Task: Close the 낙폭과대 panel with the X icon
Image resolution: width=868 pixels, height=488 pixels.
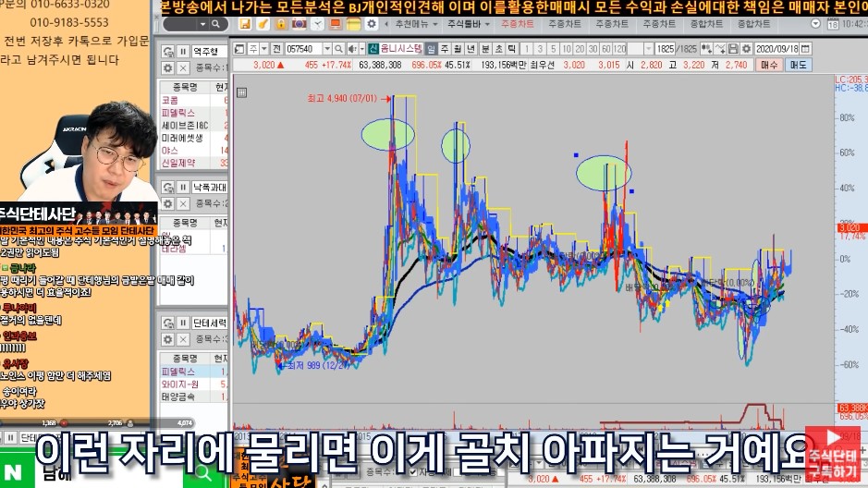Action: [183, 203]
